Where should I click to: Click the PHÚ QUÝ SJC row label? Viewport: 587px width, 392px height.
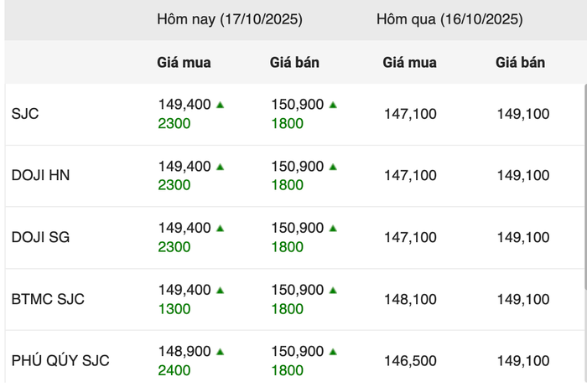coord(60,361)
